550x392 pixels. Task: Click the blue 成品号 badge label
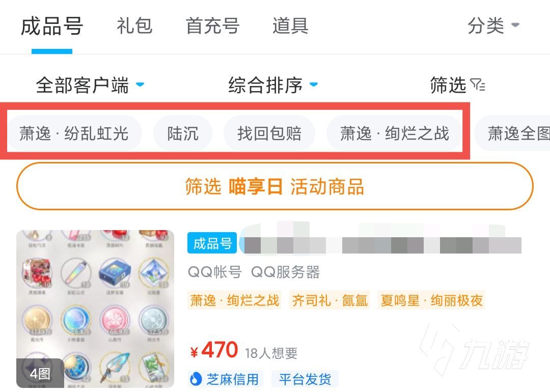(x=212, y=243)
